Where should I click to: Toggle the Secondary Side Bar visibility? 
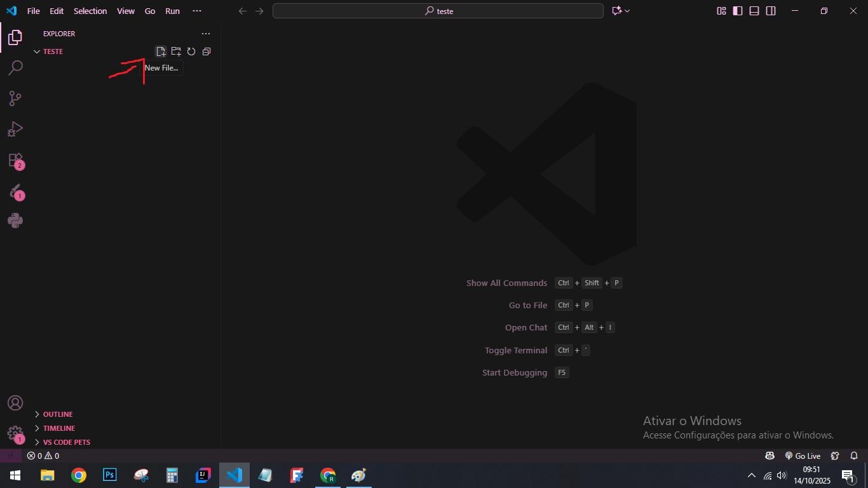tap(771, 11)
